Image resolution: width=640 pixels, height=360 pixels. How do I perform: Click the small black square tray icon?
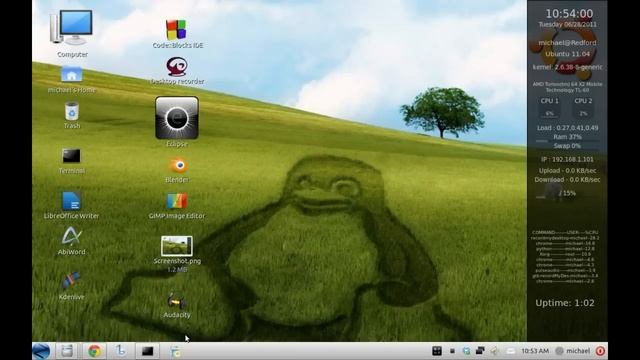[452, 351]
